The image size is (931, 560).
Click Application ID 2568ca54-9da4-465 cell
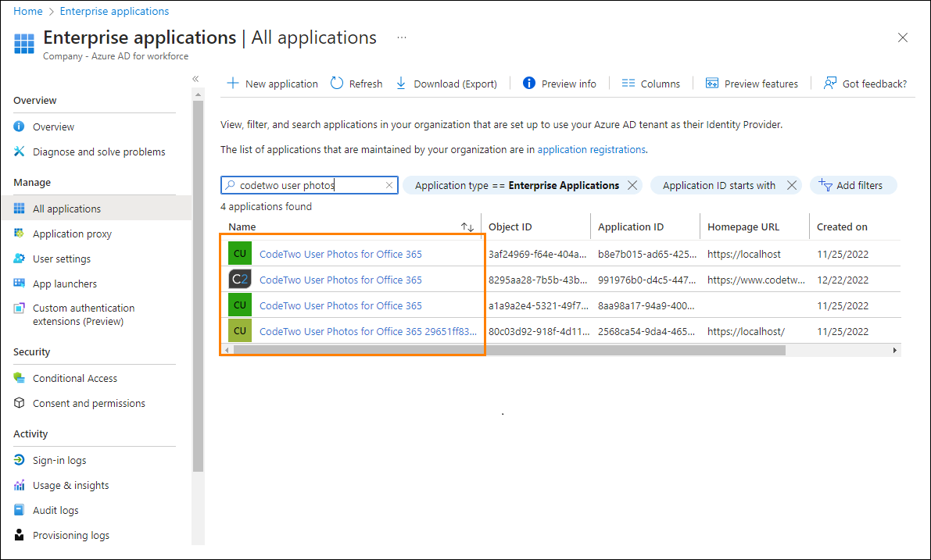pos(646,331)
